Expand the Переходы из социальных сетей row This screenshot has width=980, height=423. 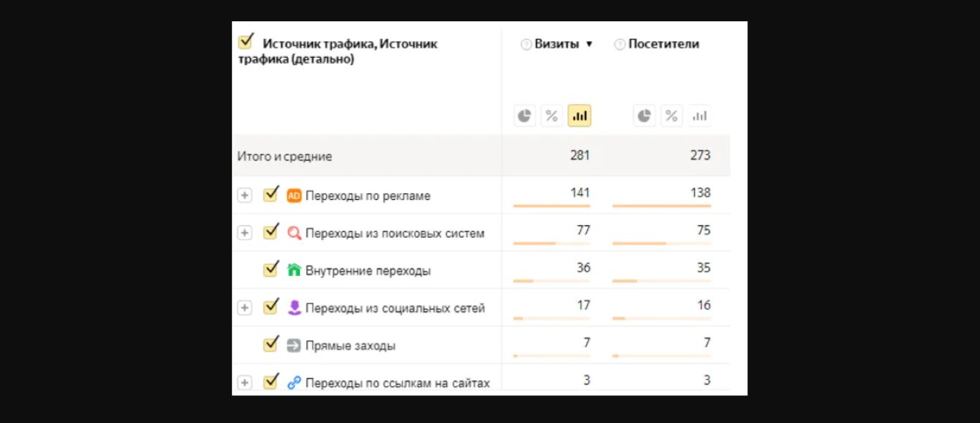tap(244, 308)
